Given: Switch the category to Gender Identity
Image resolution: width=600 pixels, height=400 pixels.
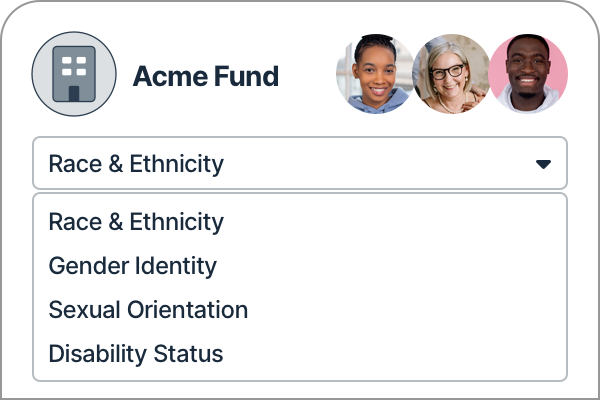Looking at the screenshot, I should point(132,266).
